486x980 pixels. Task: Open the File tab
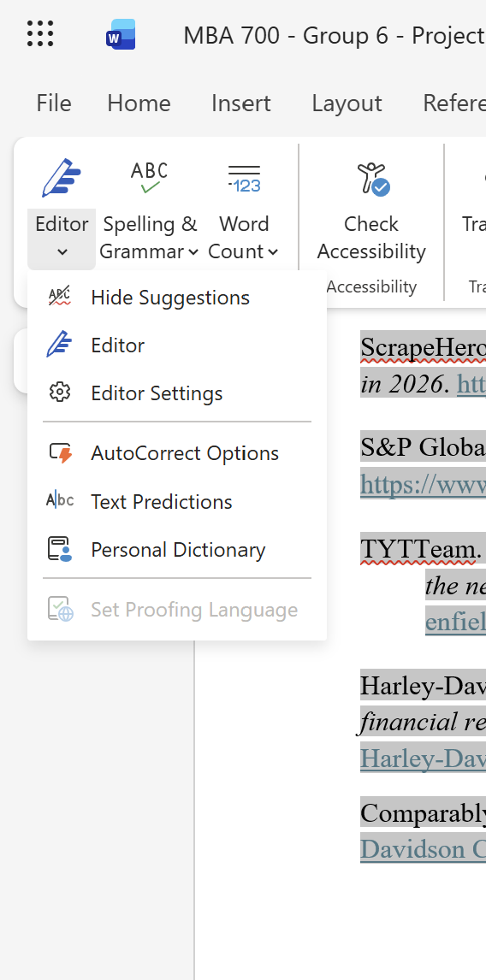point(53,103)
